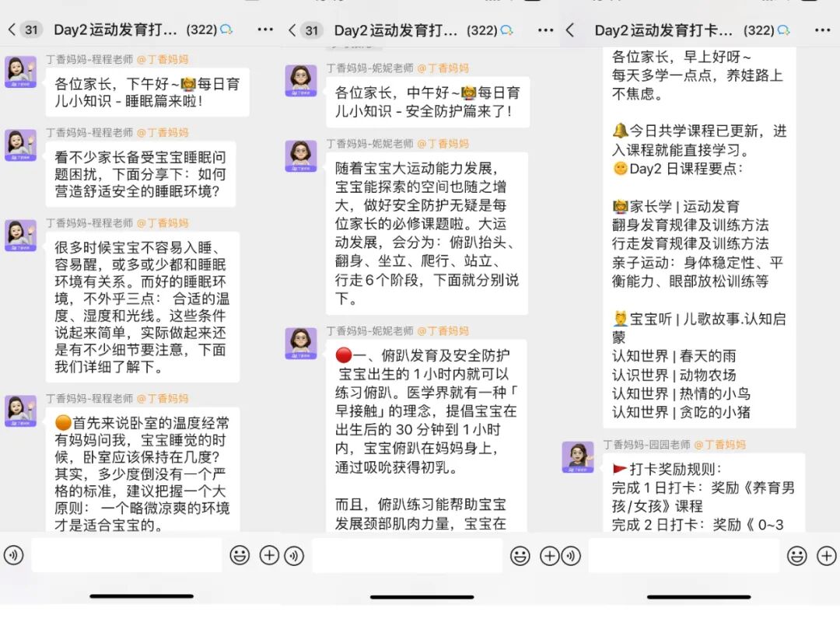Tap the voice input icon in 妮妮老师 chat
Viewport: 840px width, 629px height.
point(294,556)
